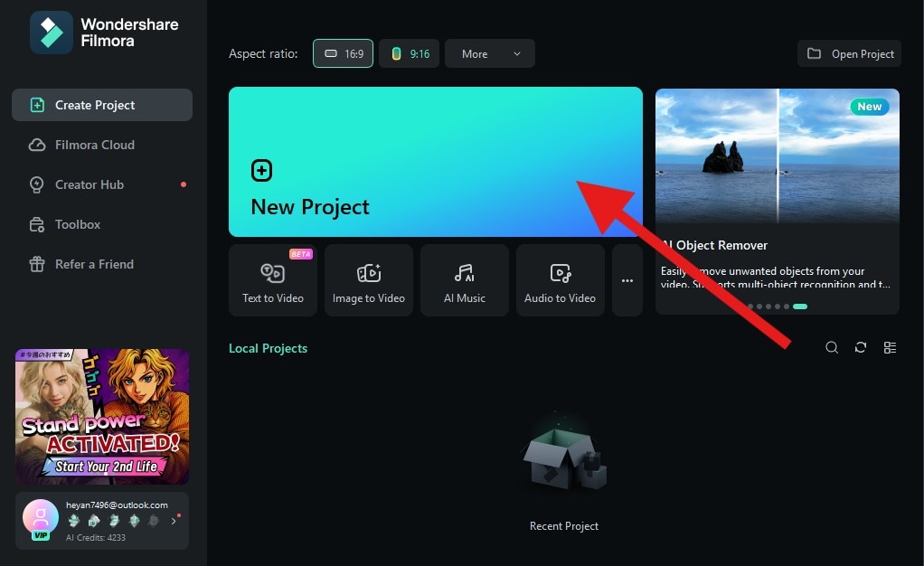Viewport: 924px width, 566px height.
Task: Launch Text to Video tool
Action: point(273,280)
